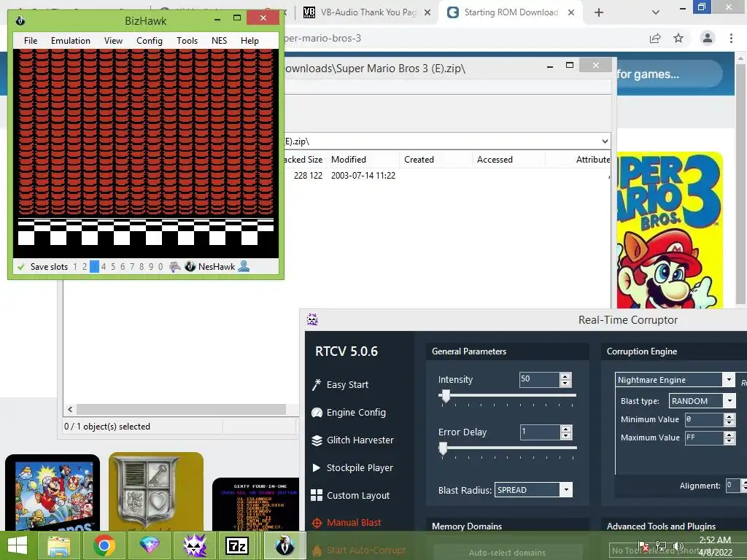747x560 pixels.
Task: Open the Chrome profile avatar icon
Action: click(x=708, y=38)
